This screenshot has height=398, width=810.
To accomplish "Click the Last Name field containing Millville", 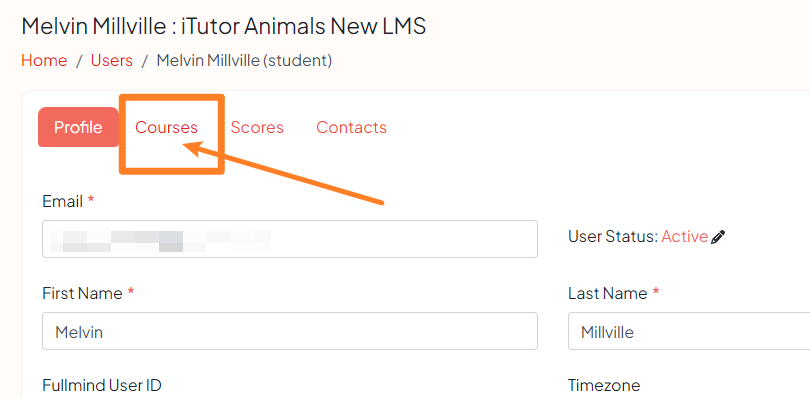I will (689, 331).
